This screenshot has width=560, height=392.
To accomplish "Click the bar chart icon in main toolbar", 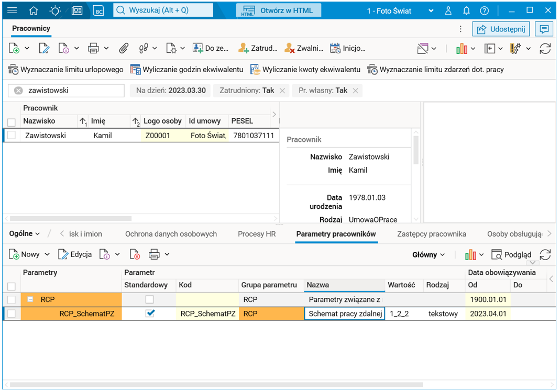I will (462, 48).
